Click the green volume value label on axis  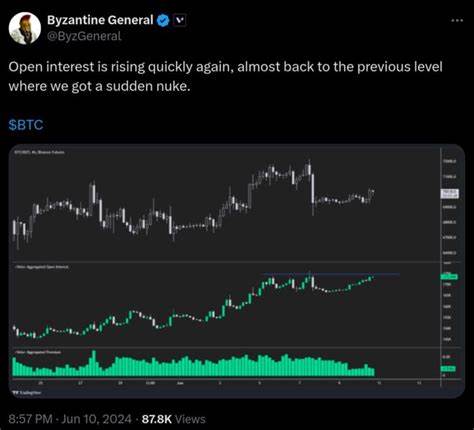point(448,369)
